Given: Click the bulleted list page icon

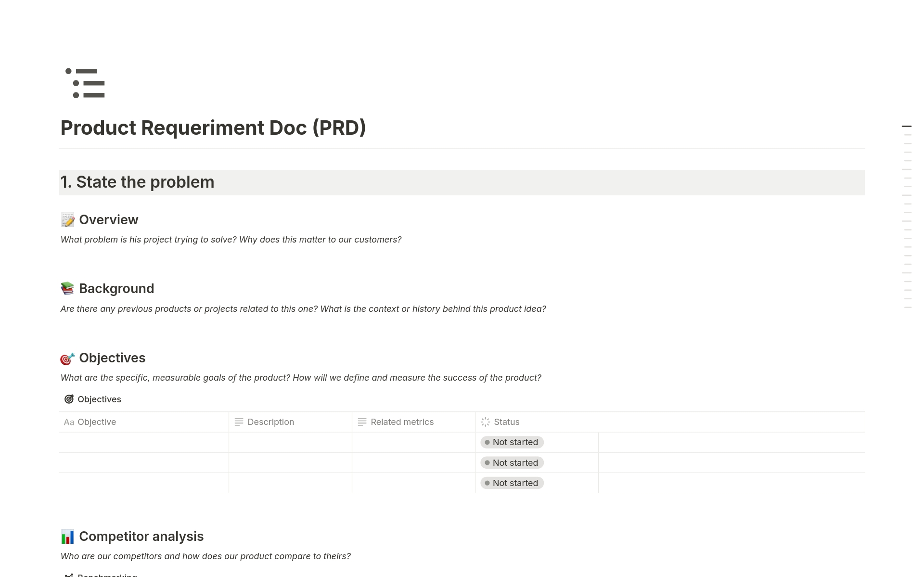Looking at the screenshot, I should (86, 83).
